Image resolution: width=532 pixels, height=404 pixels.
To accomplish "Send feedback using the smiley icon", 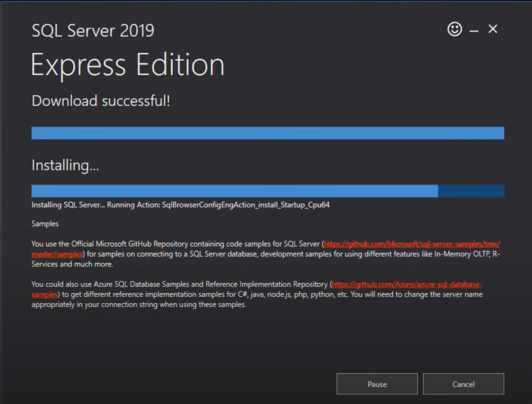I will pos(454,29).
